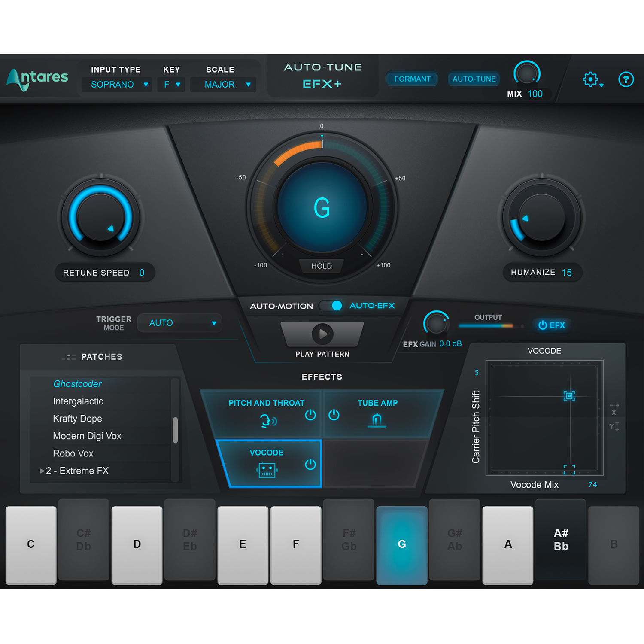Switch the Auto-Motion / Auto-EFX toggle
The height and width of the screenshot is (644, 644).
[331, 306]
